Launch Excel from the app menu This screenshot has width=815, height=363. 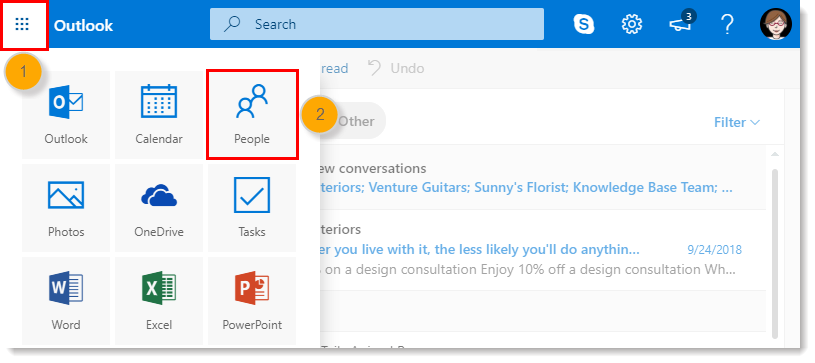[x=159, y=301]
